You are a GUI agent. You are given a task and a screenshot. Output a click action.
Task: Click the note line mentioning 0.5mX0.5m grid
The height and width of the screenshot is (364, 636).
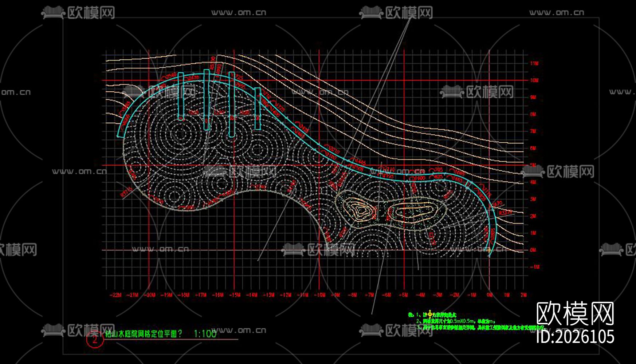(x=455, y=321)
